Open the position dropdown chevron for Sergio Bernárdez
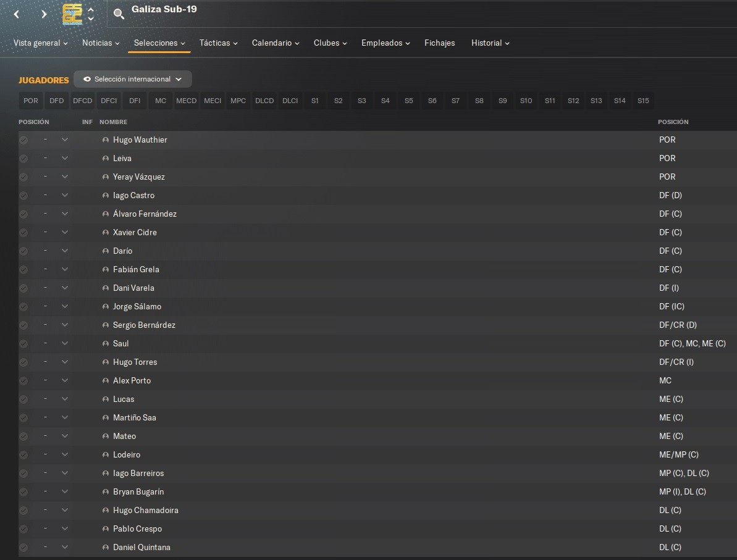Screen dimensions: 737x560 tap(65, 325)
